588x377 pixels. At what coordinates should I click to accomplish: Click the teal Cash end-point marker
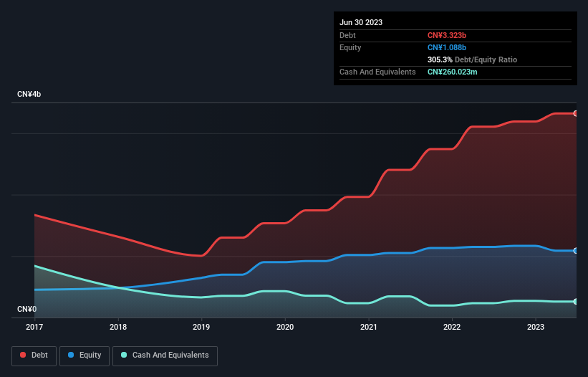(576, 302)
